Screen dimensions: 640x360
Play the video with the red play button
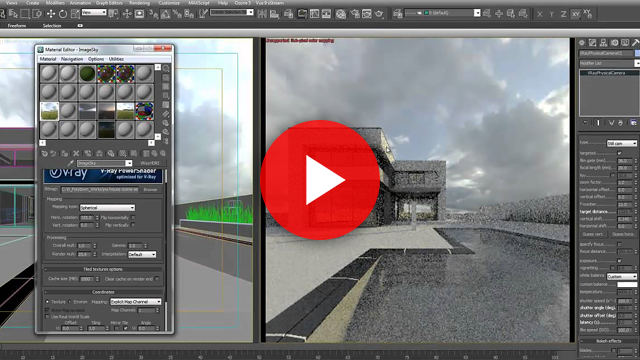(x=320, y=180)
